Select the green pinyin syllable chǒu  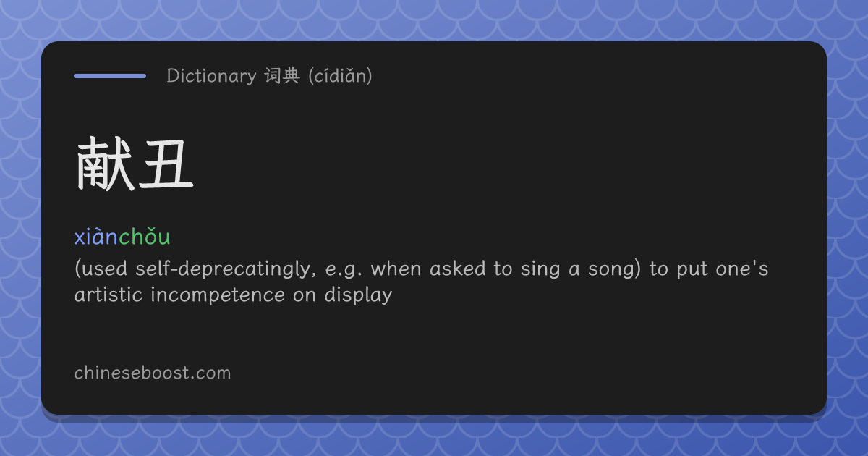coord(145,237)
